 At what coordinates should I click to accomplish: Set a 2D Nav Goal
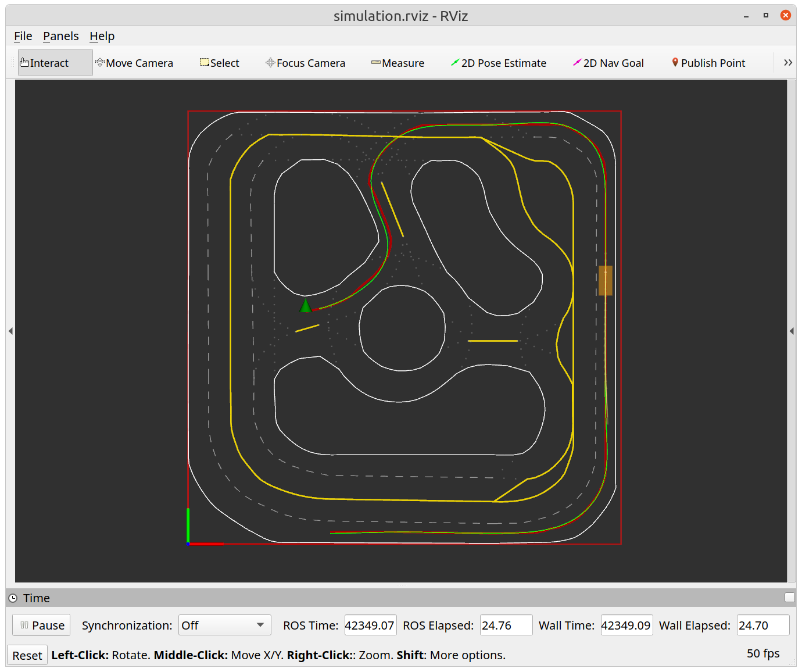coord(608,63)
